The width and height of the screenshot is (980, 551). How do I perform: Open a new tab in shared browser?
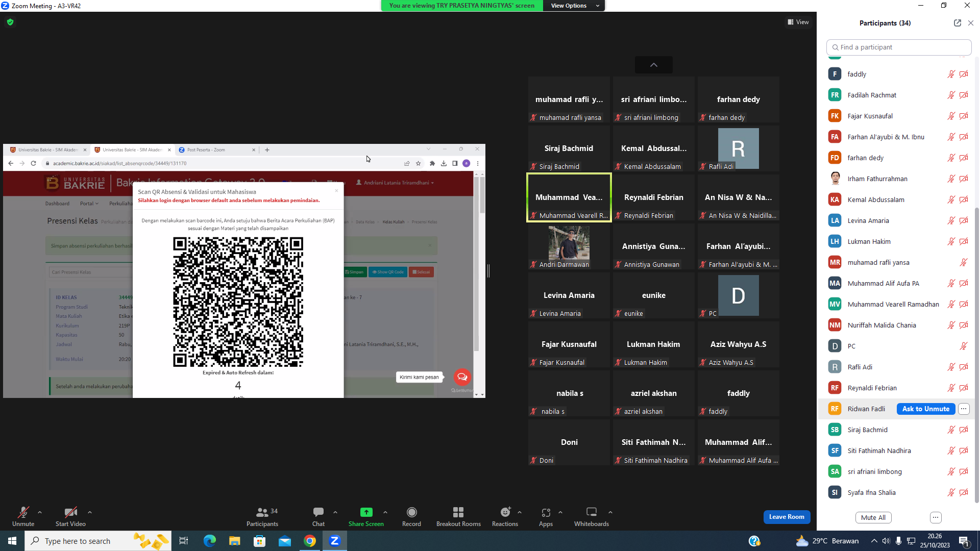pos(267,149)
